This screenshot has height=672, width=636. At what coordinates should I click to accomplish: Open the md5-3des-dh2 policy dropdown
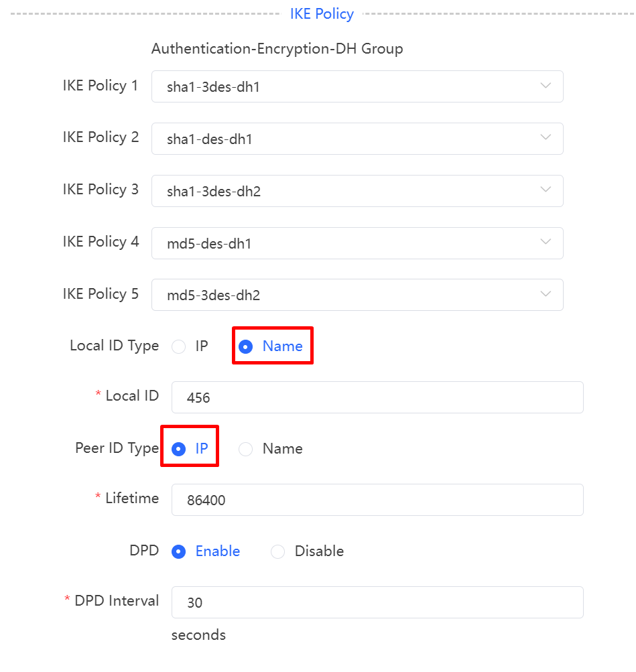click(x=357, y=295)
